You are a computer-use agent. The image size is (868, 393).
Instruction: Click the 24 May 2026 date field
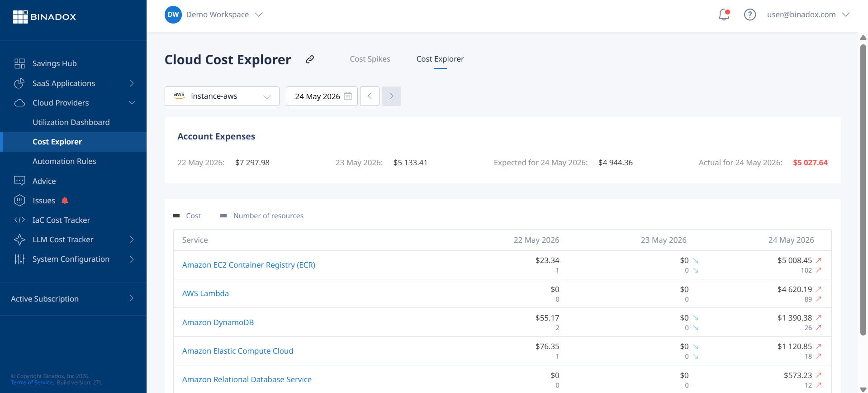click(x=322, y=96)
